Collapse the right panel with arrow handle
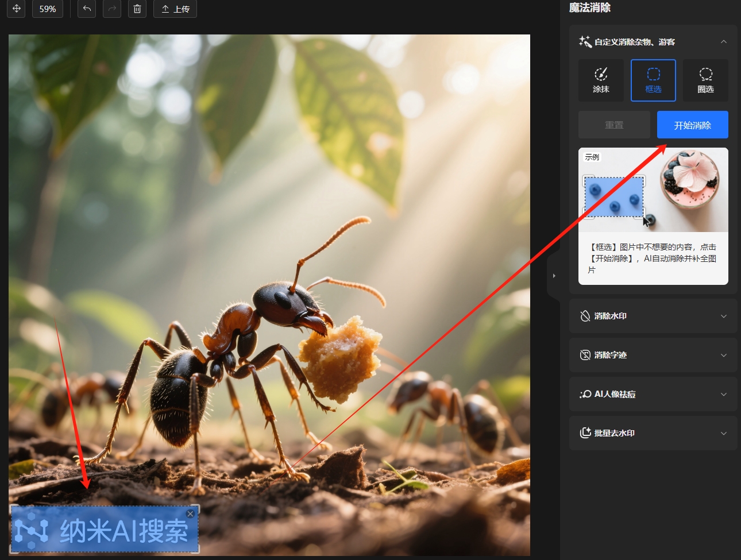The width and height of the screenshot is (741, 560). (554, 276)
